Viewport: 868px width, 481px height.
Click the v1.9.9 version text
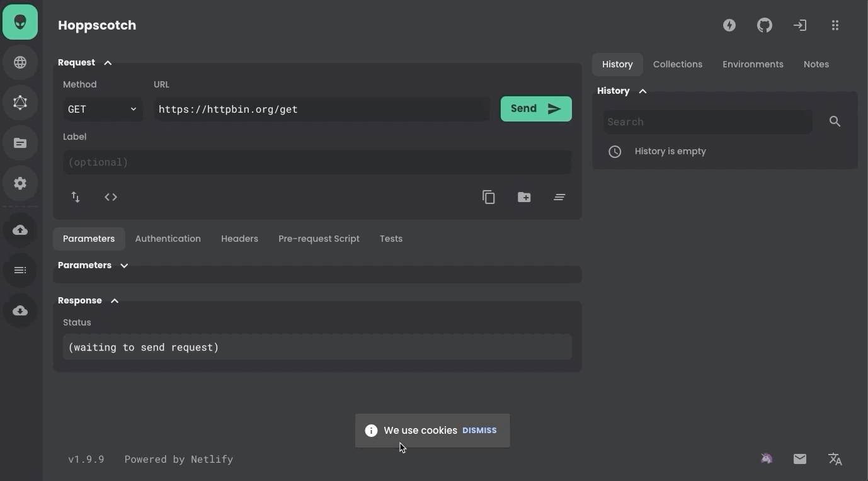pyautogui.click(x=86, y=459)
